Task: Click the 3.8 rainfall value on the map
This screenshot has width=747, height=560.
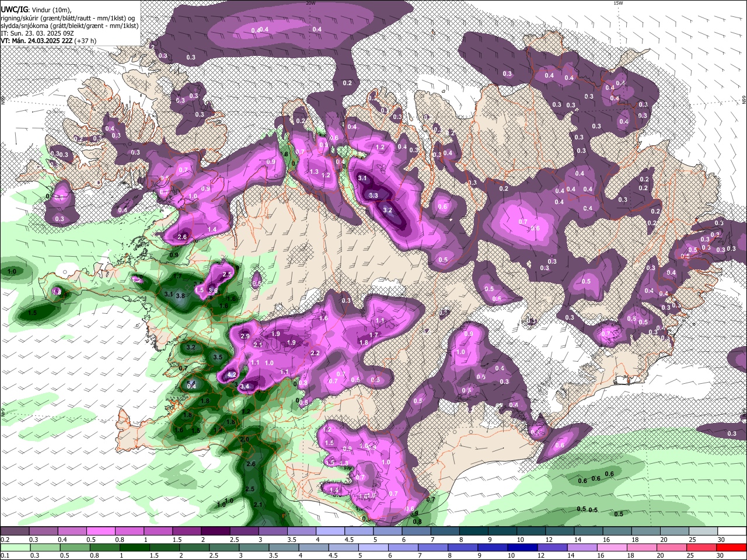Action: tap(180, 296)
